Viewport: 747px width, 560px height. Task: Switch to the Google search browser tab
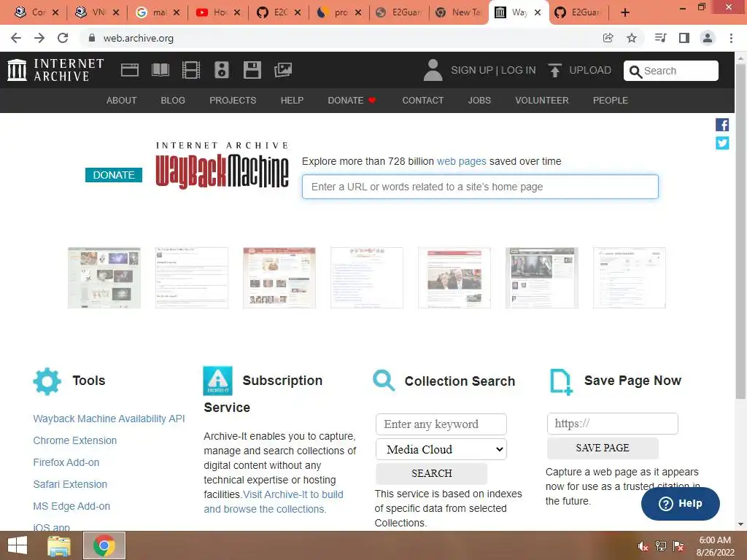tap(158, 12)
